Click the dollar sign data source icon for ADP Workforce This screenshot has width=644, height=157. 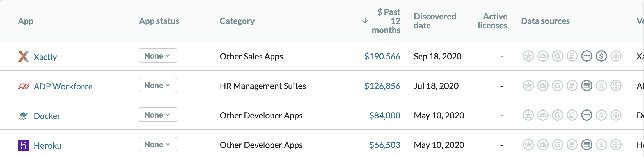[601, 86]
